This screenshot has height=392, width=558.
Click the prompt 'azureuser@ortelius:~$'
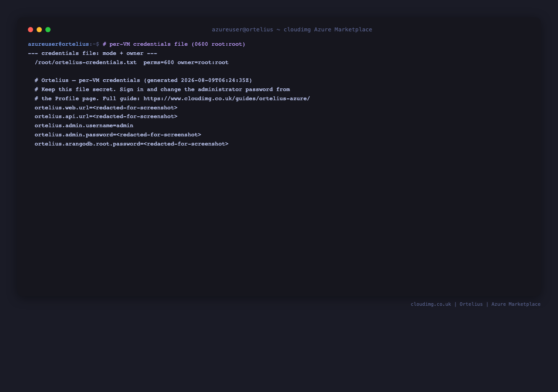coord(64,44)
